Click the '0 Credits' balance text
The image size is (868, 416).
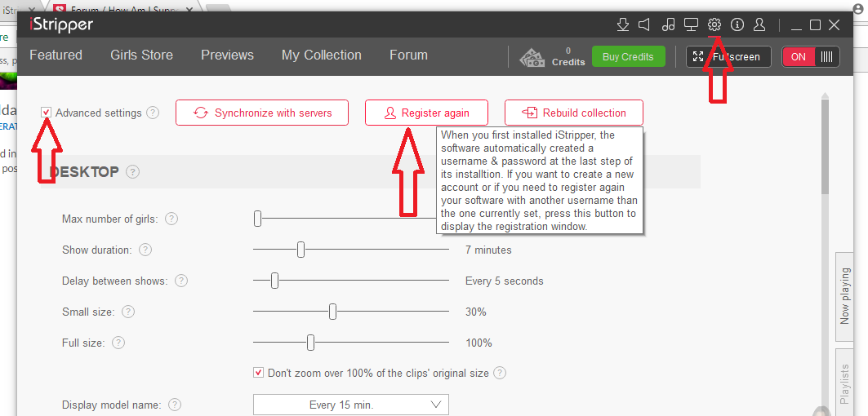pos(568,56)
